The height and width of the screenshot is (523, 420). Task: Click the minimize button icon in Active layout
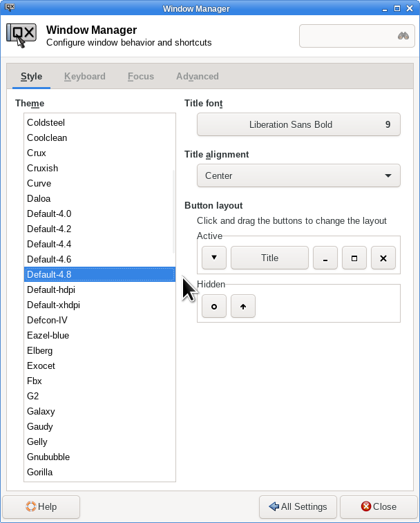click(x=325, y=258)
